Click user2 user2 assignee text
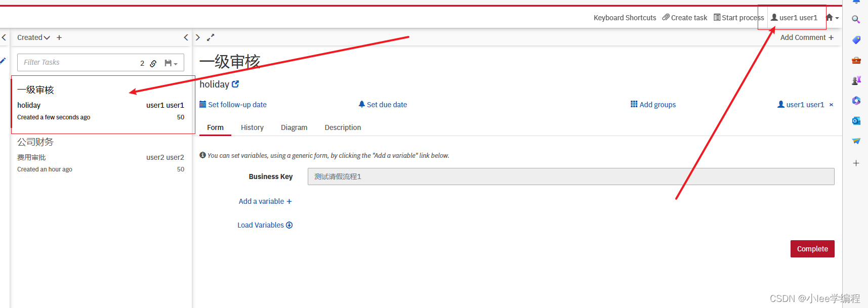The width and height of the screenshot is (868, 308). pos(165,157)
